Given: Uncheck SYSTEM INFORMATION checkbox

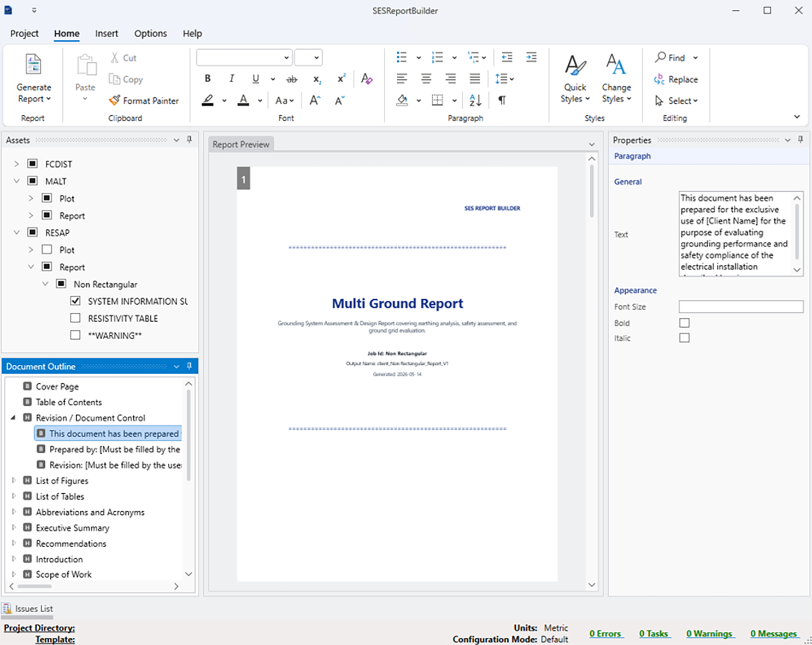Looking at the screenshot, I should click(75, 301).
